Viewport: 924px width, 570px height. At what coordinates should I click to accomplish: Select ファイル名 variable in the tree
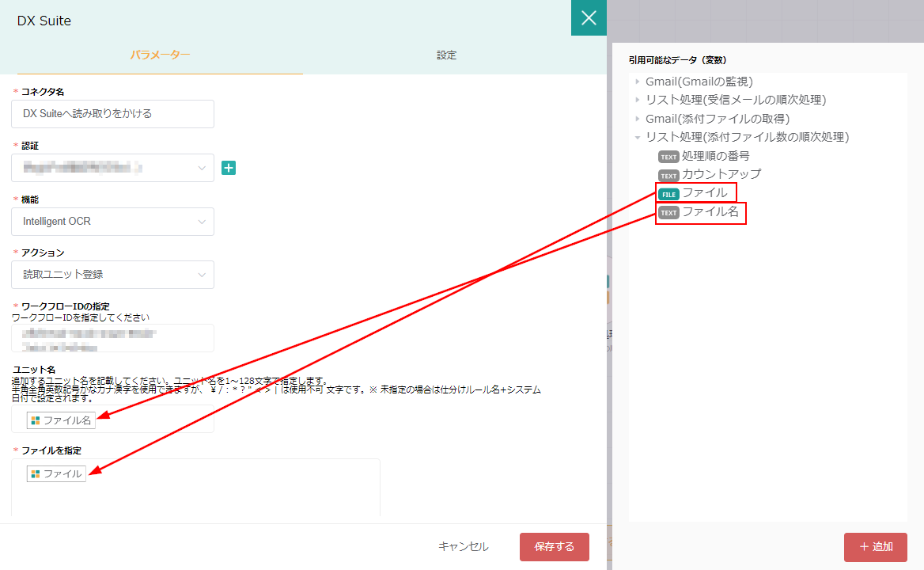[710, 211]
